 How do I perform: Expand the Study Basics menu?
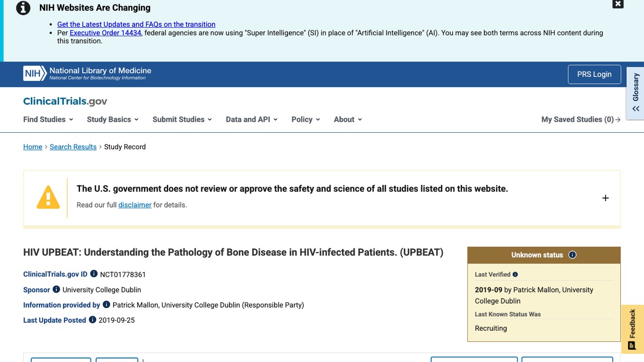(113, 119)
